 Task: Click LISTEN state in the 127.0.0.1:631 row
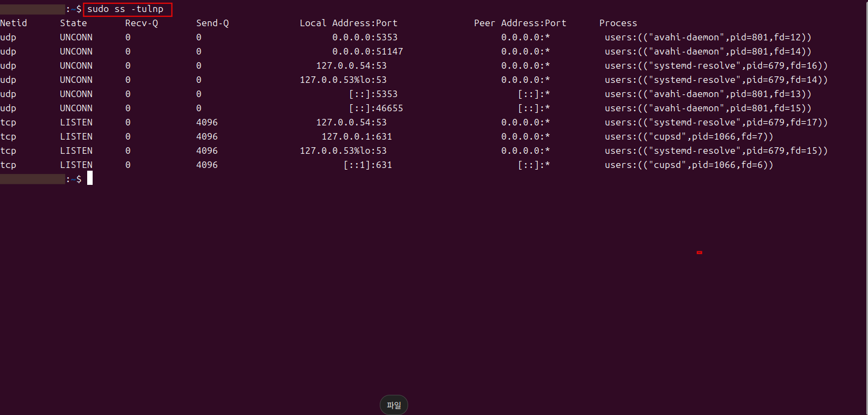tap(76, 136)
